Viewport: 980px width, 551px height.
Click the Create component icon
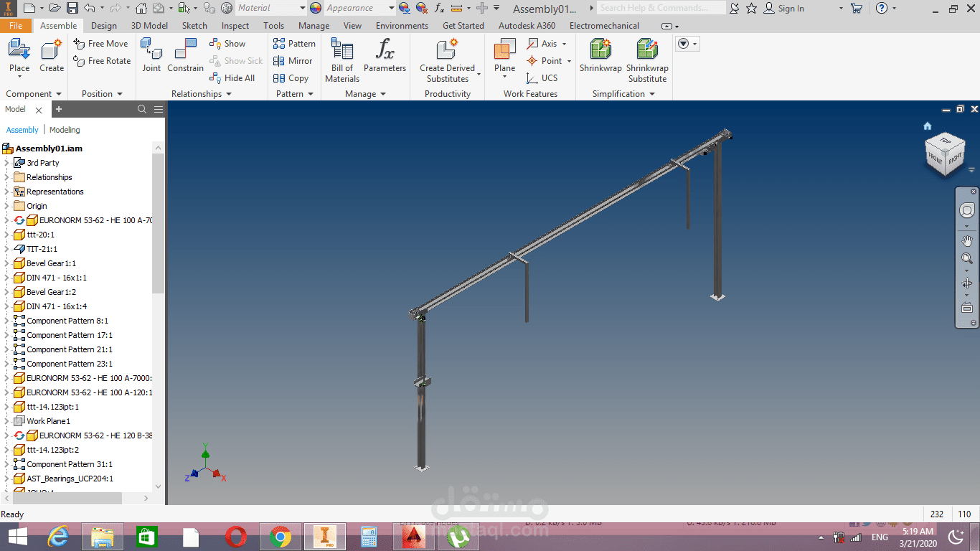52,56
